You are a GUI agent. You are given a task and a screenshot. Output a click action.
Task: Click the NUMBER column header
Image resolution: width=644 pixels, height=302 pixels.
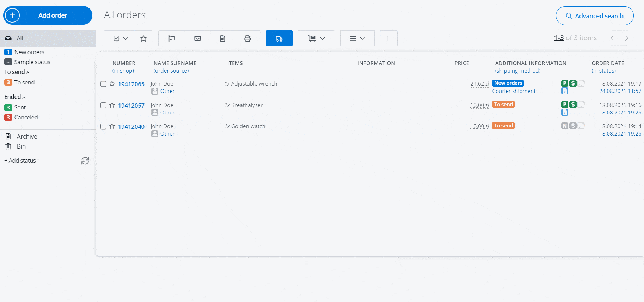coord(124,63)
